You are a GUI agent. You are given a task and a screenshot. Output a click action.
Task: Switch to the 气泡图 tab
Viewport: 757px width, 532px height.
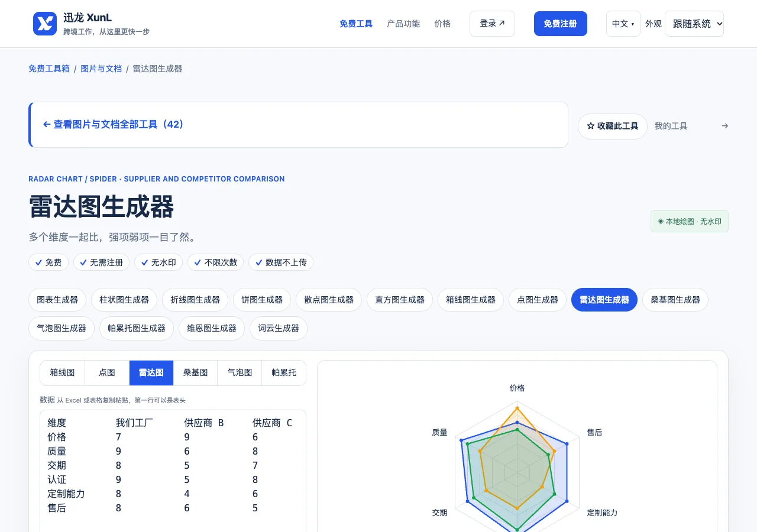click(x=240, y=373)
